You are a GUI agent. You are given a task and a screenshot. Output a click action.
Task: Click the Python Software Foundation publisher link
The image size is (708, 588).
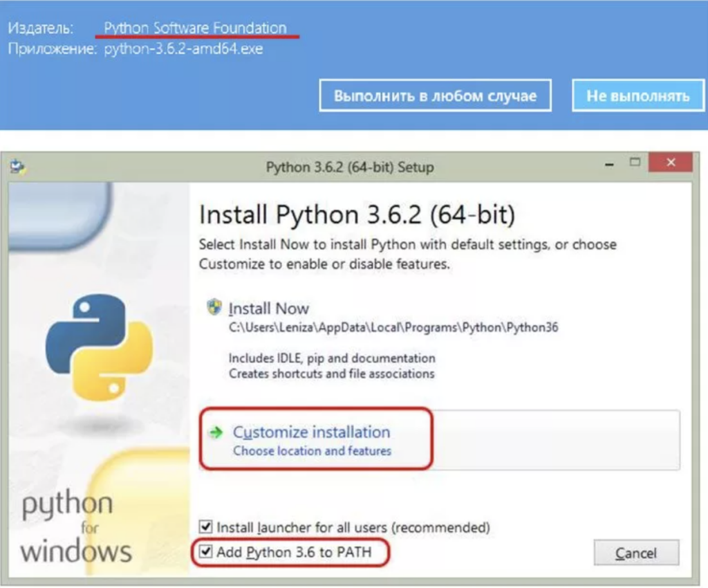(x=195, y=28)
